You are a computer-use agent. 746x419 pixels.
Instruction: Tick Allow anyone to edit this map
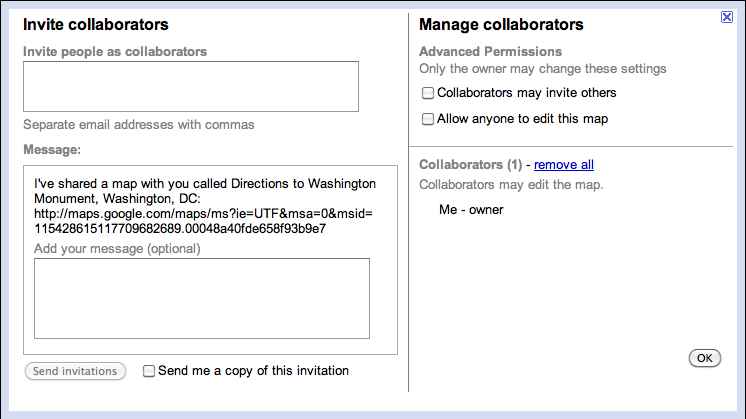coord(428,119)
